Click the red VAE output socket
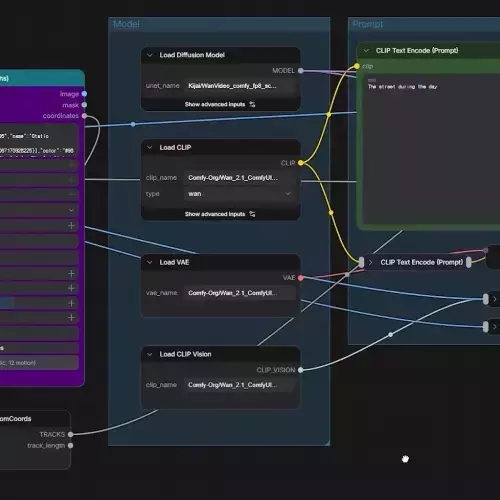Image resolution: width=500 pixels, height=500 pixels. click(x=301, y=278)
